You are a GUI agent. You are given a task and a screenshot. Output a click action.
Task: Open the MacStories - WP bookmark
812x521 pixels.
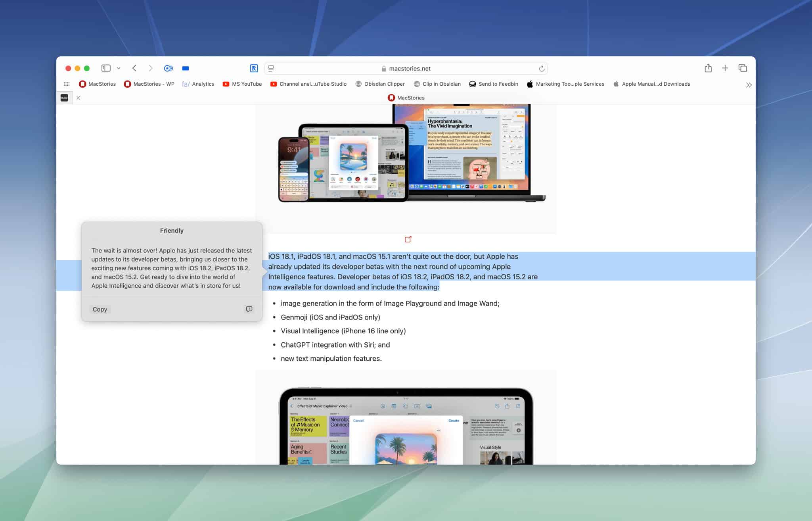point(149,84)
